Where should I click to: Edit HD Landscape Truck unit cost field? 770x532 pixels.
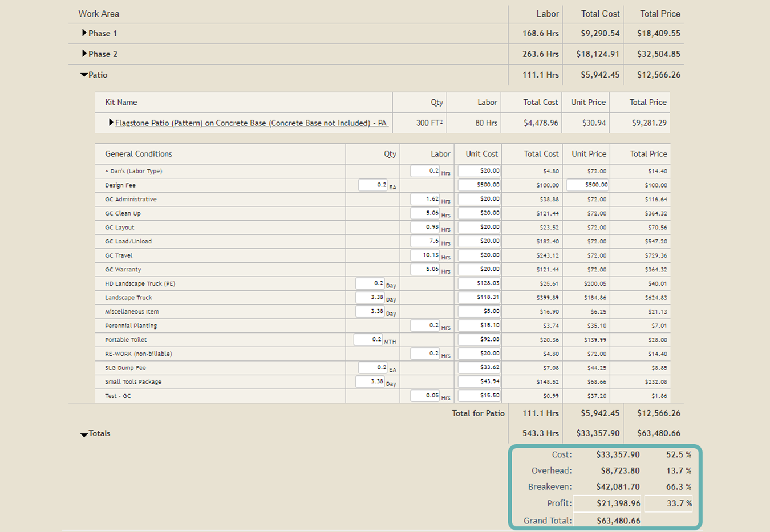point(479,283)
